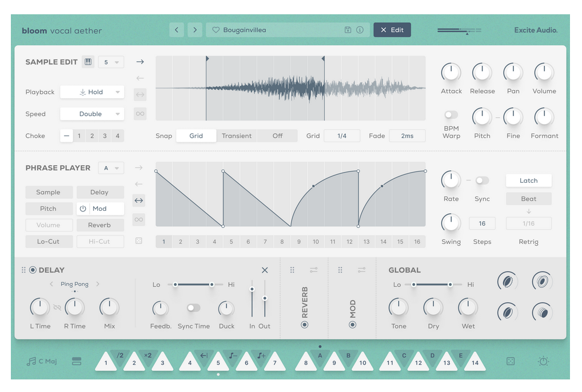
Task: Toggle the Rate Sync switch
Action: (482, 181)
